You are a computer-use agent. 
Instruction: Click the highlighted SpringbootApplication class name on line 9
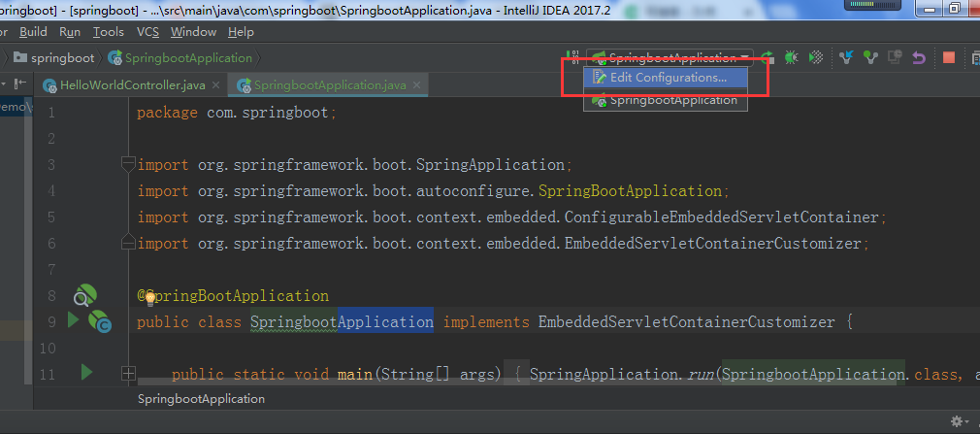(342, 322)
